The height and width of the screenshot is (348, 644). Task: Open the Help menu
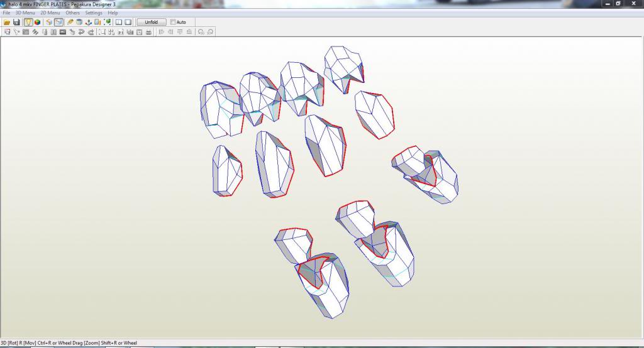113,13
